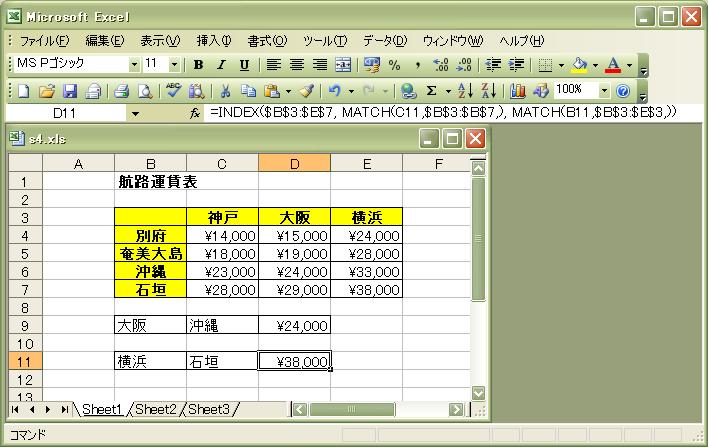Select Format Painter brush
This screenshot has width=708, height=447.
click(307, 91)
